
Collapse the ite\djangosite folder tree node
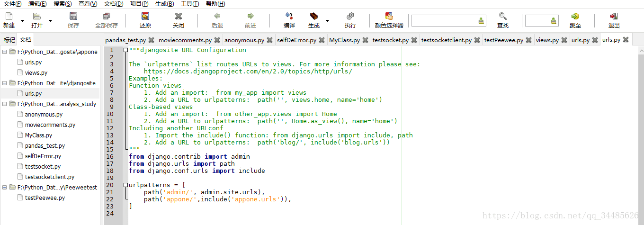5,83
